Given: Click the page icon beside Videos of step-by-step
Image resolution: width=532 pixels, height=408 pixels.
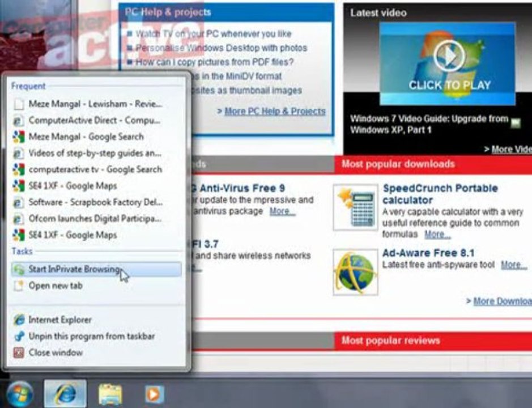Looking at the screenshot, I should (x=19, y=154).
